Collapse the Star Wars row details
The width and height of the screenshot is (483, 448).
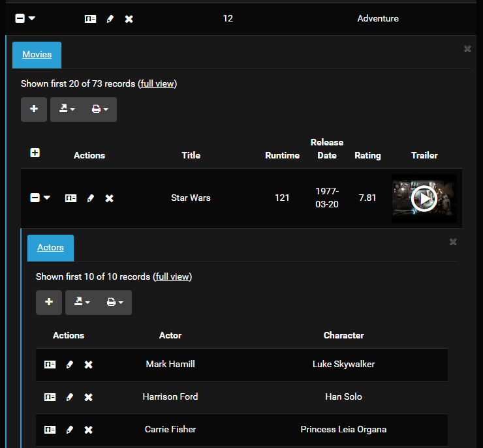tap(35, 198)
